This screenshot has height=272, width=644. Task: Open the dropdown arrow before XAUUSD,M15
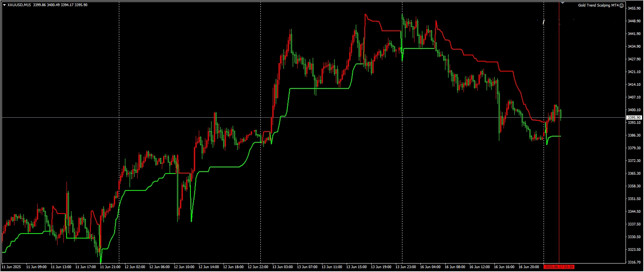click(4, 5)
